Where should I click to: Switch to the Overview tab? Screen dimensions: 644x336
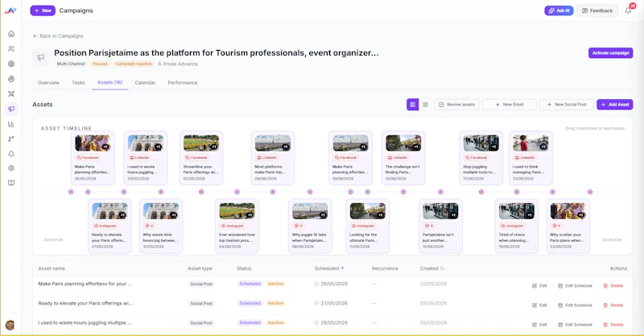tap(48, 83)
